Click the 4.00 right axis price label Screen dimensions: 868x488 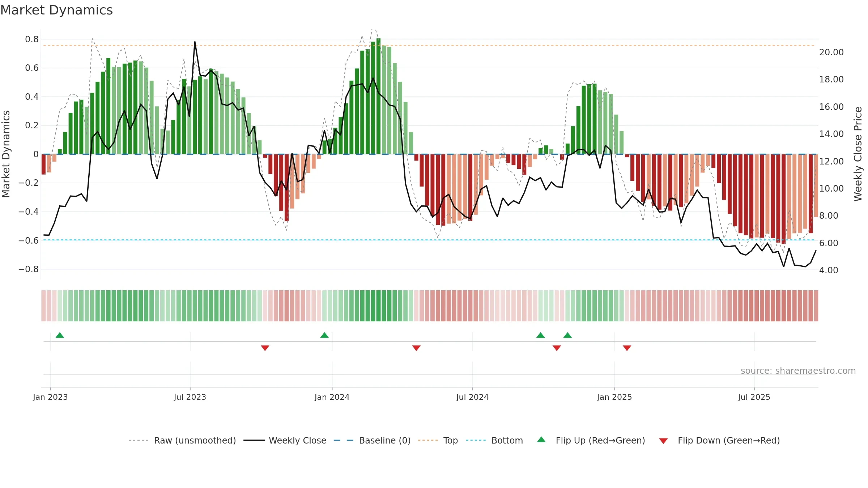[x=829, y=270]
